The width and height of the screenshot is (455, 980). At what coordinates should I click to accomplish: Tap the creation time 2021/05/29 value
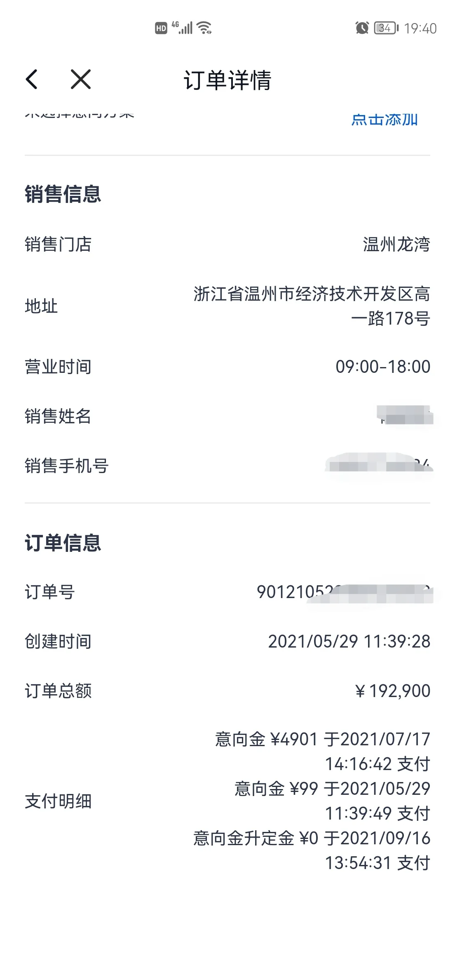(349, 641)
